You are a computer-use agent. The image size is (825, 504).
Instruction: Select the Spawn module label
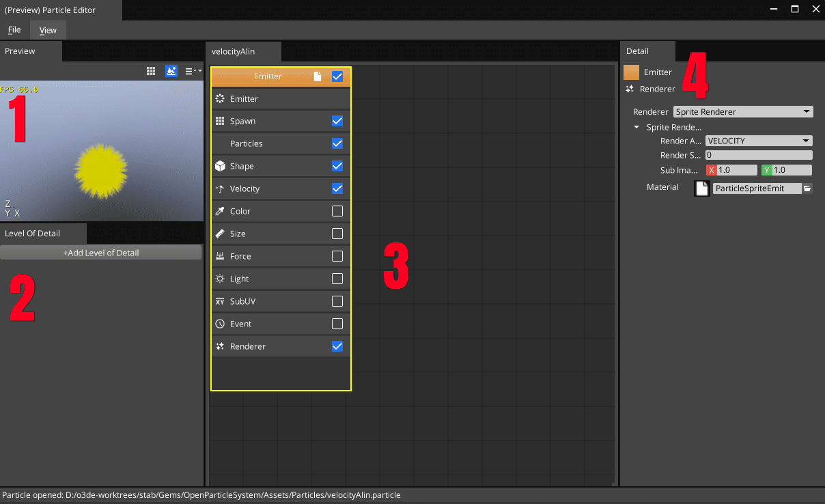(242, 122)
